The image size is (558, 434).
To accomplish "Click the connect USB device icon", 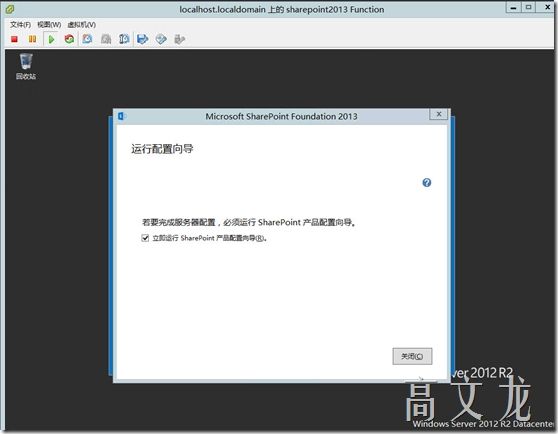I will (180, 39).
